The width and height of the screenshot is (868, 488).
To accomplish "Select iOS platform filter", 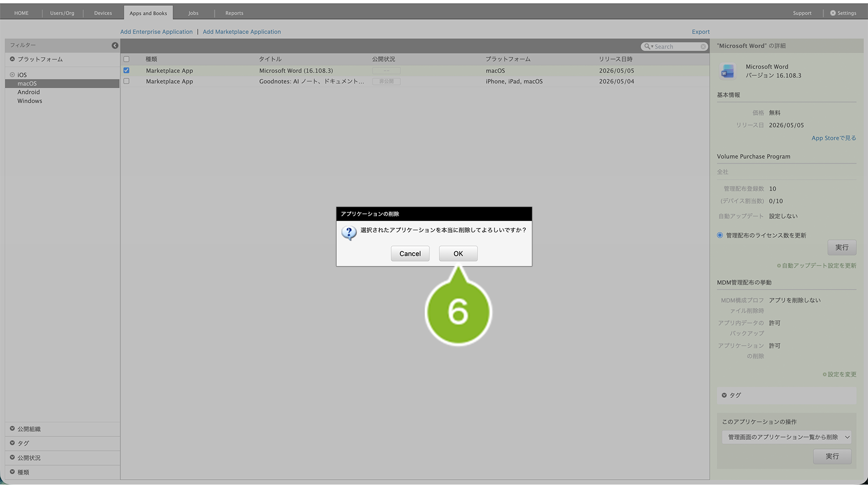I will (x=22, y=75).
